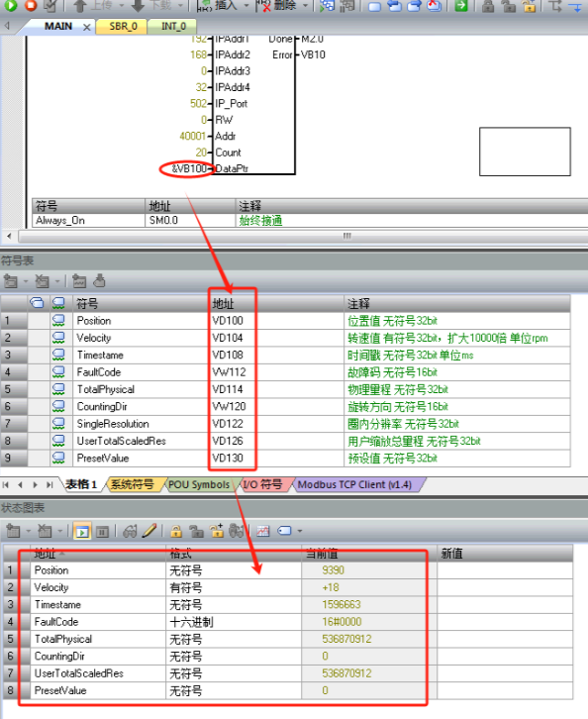The image size is (588, 719).
Task: Open the insert dropdown arrow in top toolbar
Action: (x=246, y=6)
